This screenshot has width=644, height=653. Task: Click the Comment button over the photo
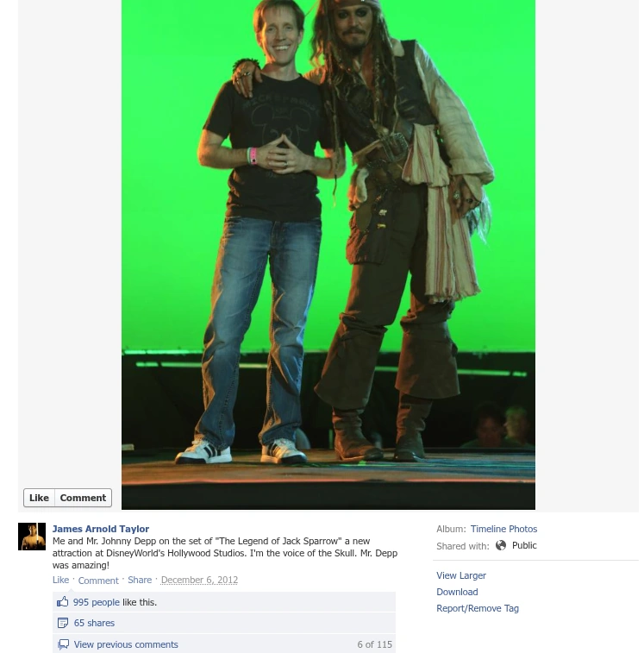pos(83,498)
